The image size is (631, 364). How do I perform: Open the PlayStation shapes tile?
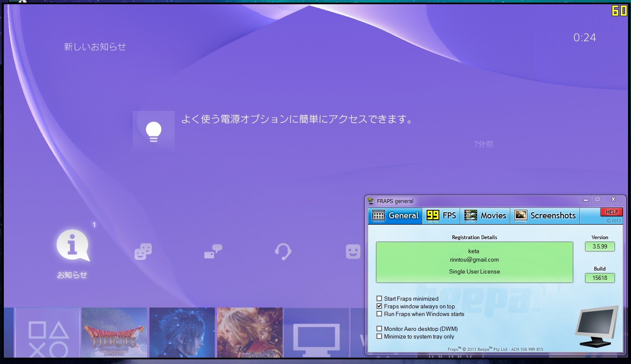tap(48, 333)
